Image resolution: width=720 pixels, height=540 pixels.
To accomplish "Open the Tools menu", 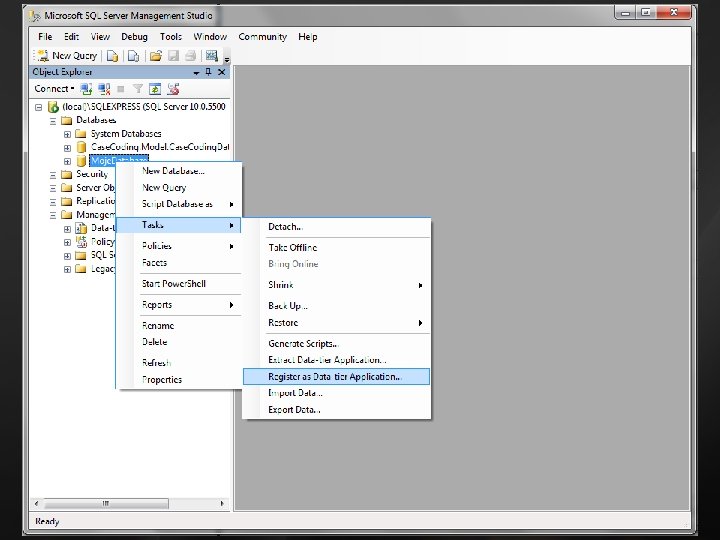I will 171,37.
